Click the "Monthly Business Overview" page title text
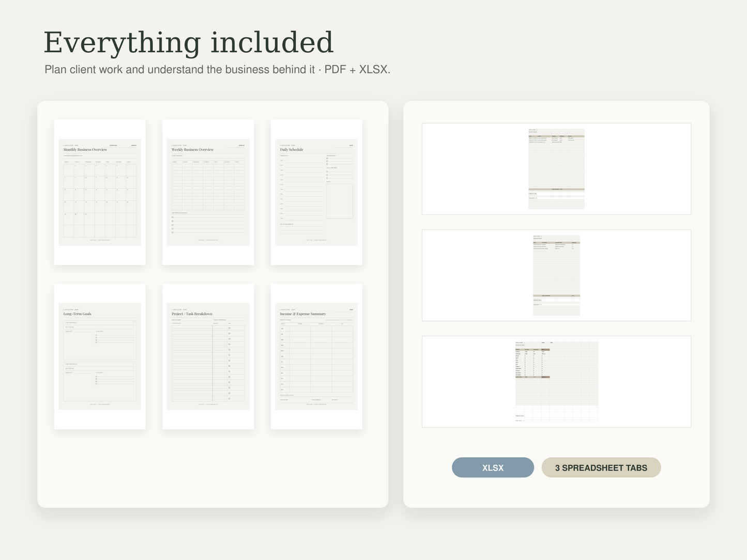This screenshot has height=560, width=747. pyautogui.click(x=85, y=150)
